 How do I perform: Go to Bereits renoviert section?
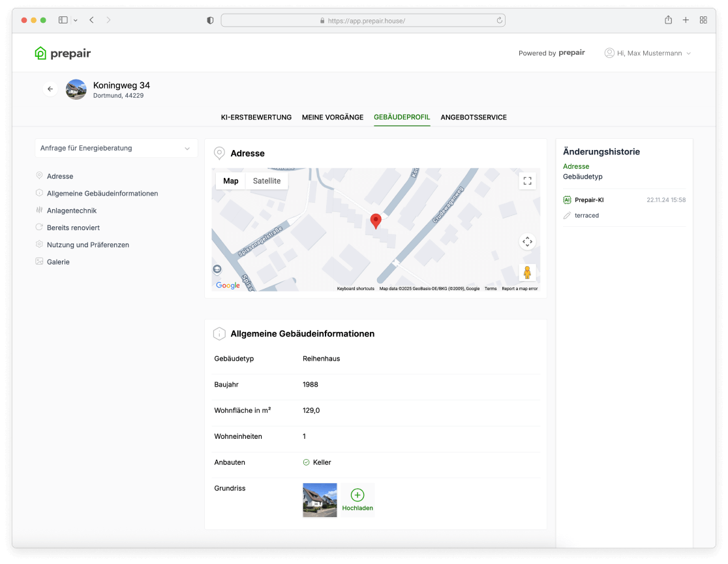pyautogui.click(x=73, y=228)
